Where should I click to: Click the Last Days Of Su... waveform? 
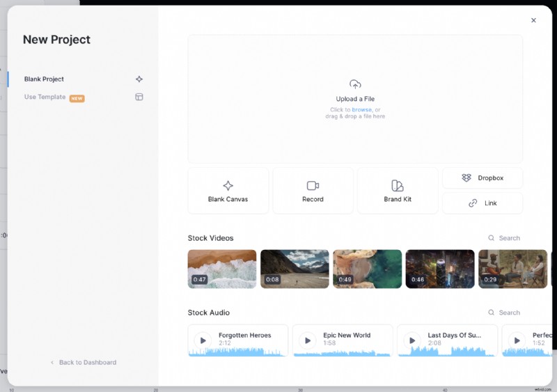point(447,352)
